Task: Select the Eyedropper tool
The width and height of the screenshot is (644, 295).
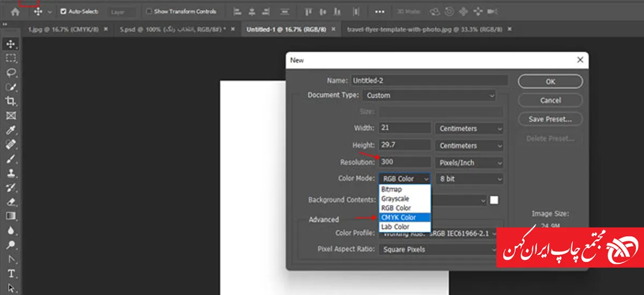Action: point(11,130)
